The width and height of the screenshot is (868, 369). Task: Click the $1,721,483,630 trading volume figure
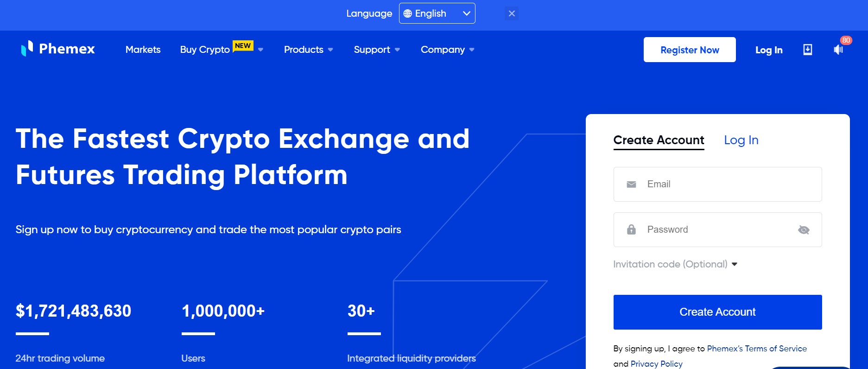pos(73,311)
